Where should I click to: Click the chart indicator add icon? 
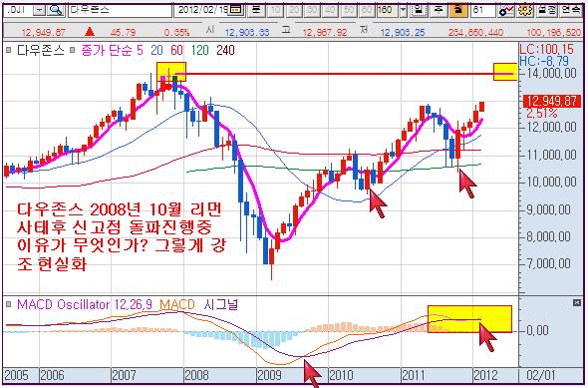click(506, 10)
